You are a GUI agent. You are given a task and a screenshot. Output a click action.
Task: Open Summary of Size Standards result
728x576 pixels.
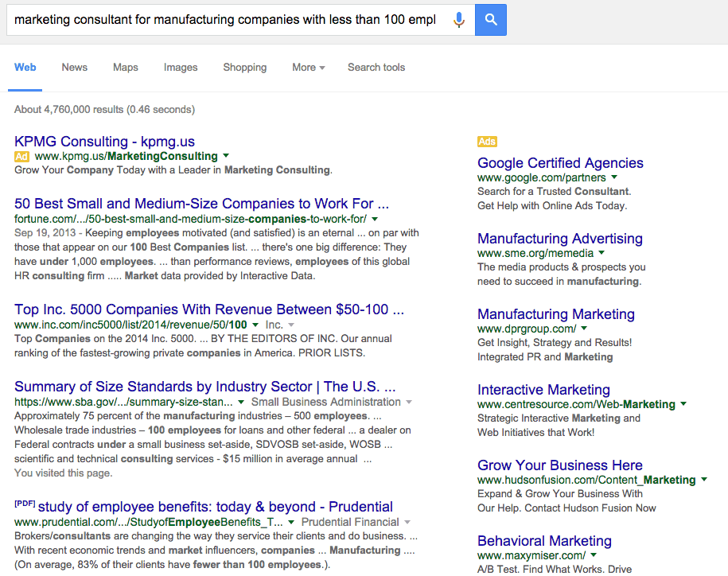point(204,386)
